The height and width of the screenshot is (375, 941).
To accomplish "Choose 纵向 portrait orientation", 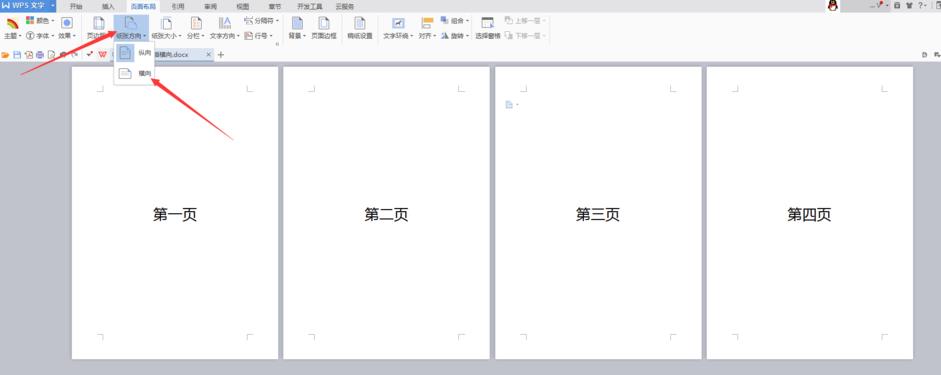I will 134,53.
